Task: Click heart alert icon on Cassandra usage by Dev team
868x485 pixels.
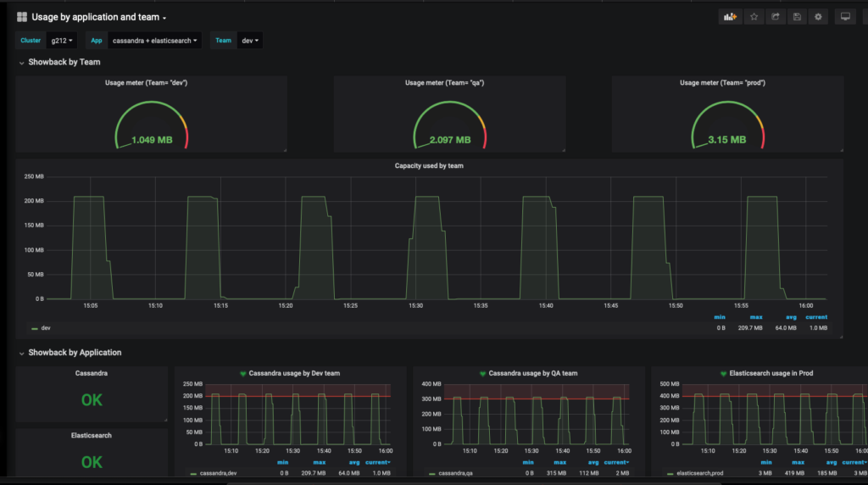Action: tap(243, 373)
